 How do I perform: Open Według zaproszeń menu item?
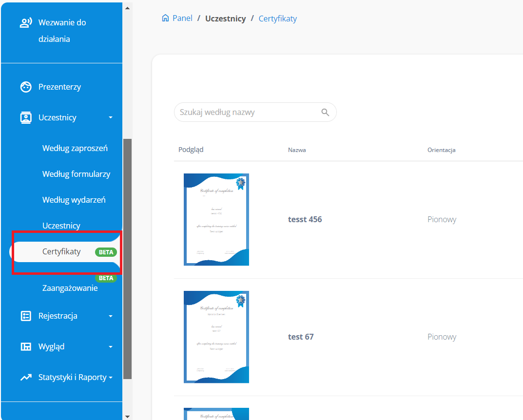click(x=75, y=148)
